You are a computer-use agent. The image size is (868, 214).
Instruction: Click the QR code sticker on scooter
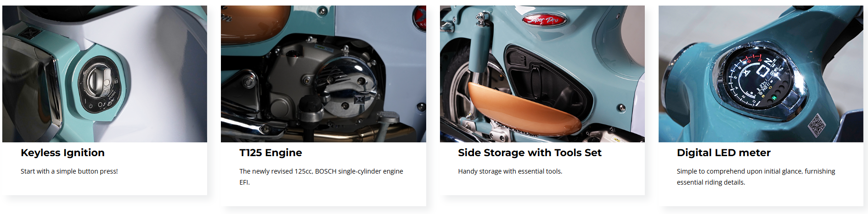click(x=817, y=125)
